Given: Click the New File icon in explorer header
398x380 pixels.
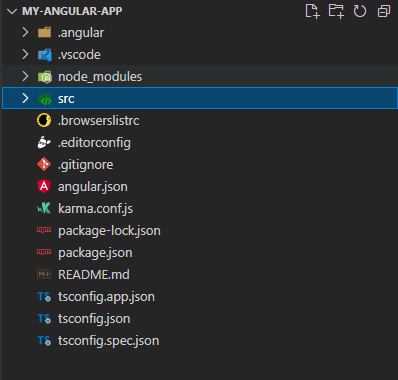Looking at the screenshot, I should tap(312, 11).
